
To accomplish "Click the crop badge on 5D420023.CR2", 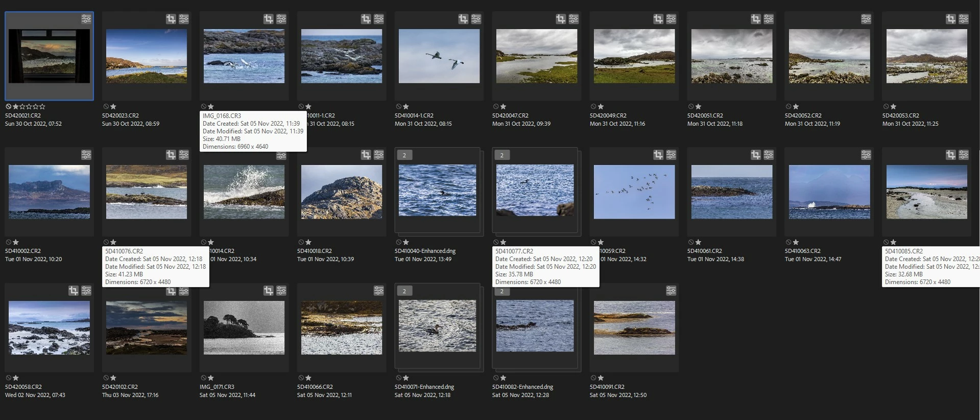I will click(171, 19).
